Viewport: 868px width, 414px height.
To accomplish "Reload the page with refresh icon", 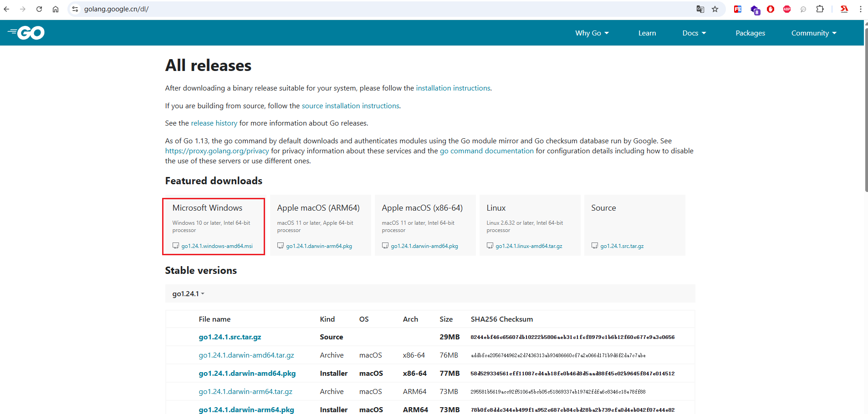I will pyautogui.click(x=39, y=9).
